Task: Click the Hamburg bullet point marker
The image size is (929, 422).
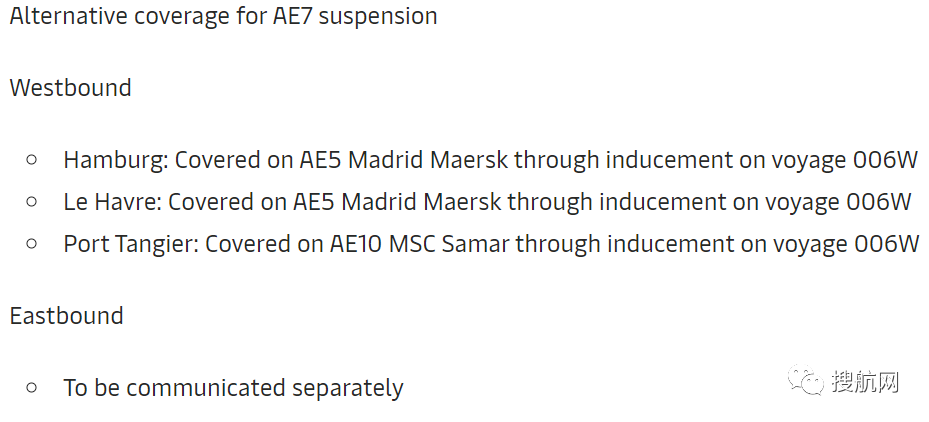Action: (32, 159)
